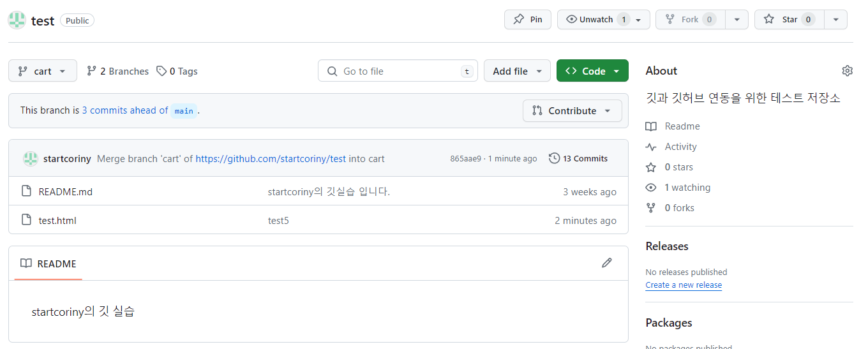Open the test5 commit message link
The image size is (868, 349).
coord(278,220)
